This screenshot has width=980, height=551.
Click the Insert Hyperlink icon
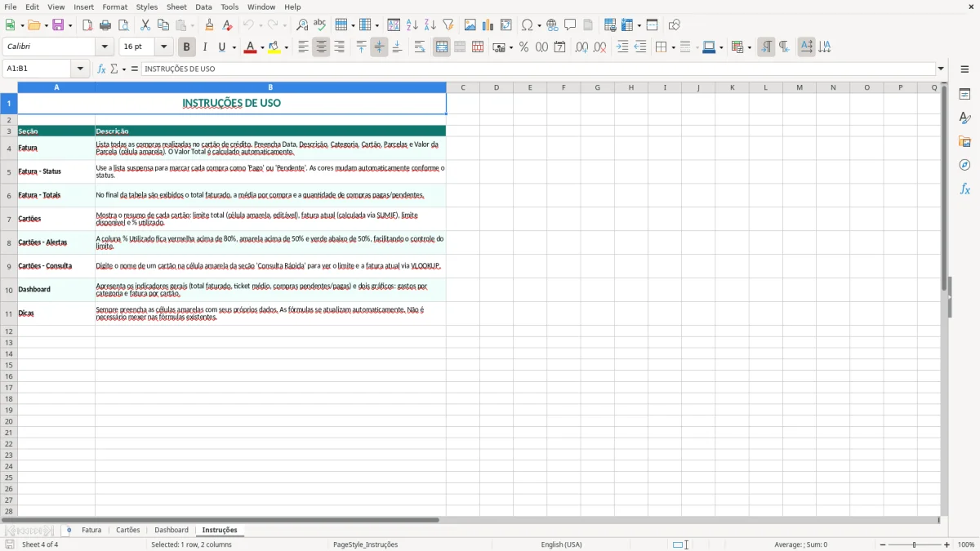pos(552,25)
